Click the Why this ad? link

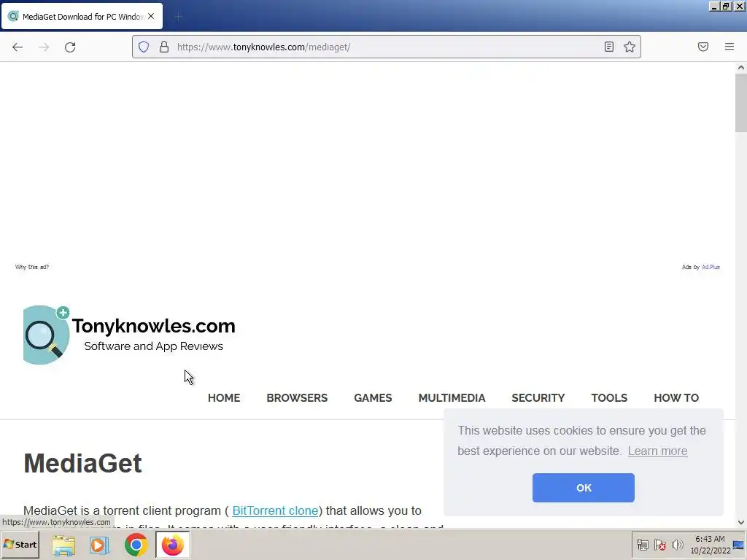coord(32,267)
